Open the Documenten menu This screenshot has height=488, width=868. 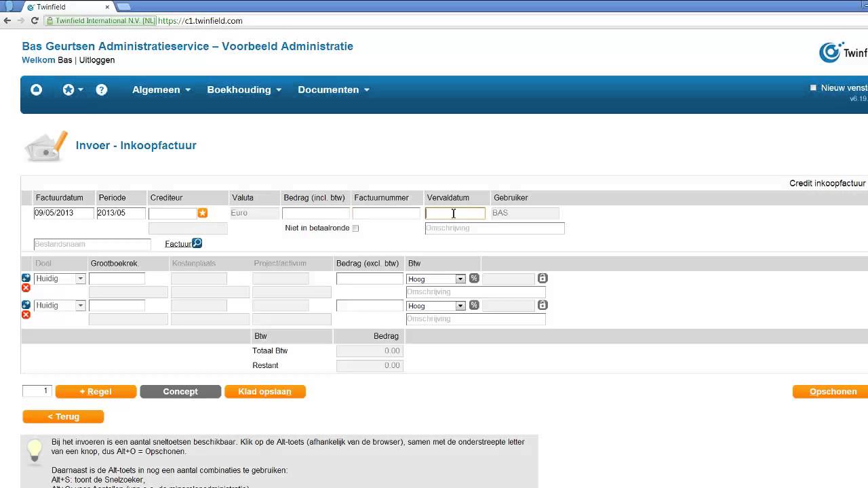click(x=334, y=89)
